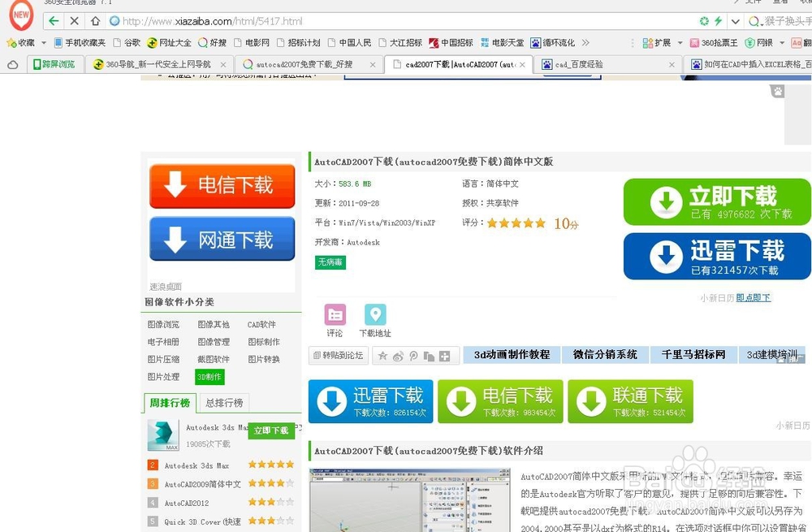Share via the Weibo icon
812x532 pixels.
click(398, 356)
